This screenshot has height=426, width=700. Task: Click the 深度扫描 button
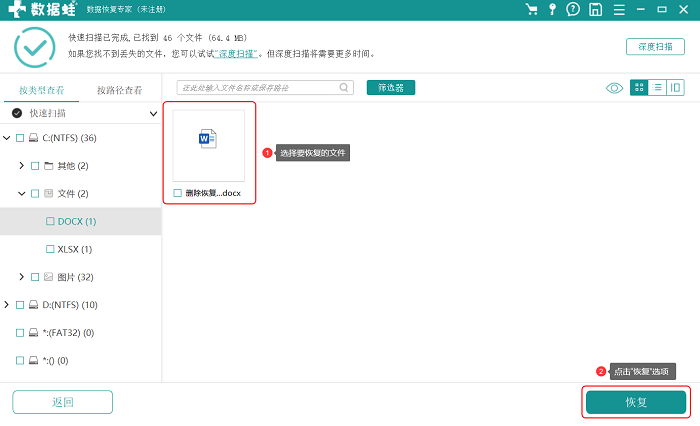(655, 46)
